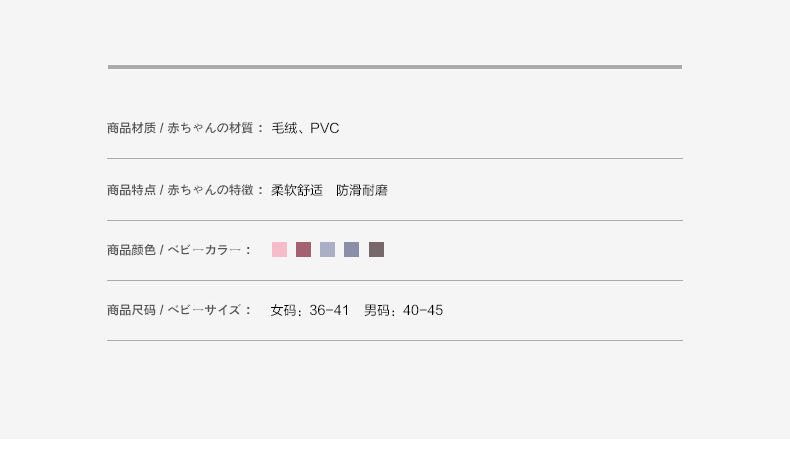Select the light pink color swatch
Screen dimensions: 790x461
[279, 250]
